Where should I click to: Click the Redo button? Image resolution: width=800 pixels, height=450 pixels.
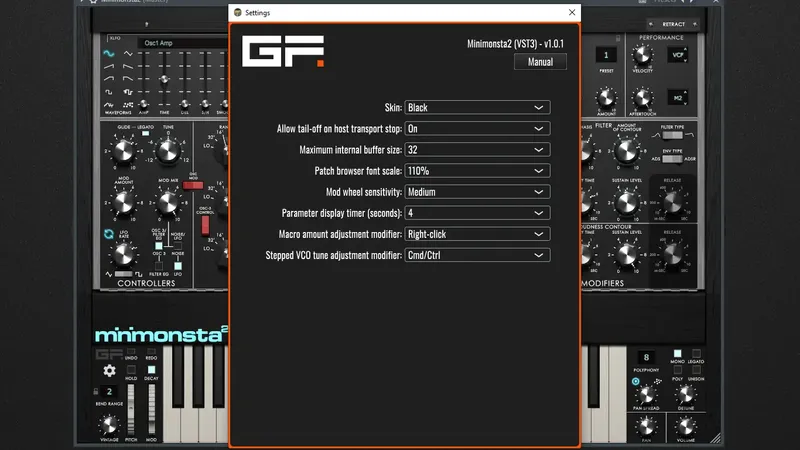point(151,352)
